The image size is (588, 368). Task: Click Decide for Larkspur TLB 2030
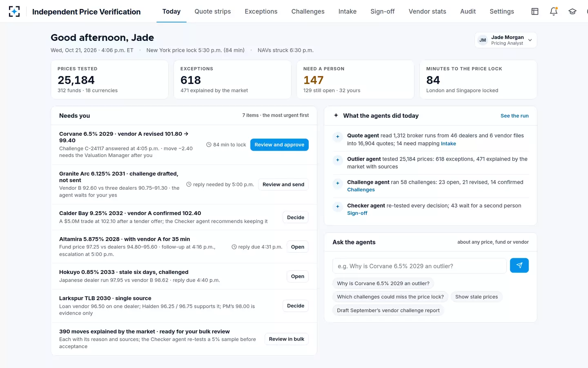coord(296,306)
